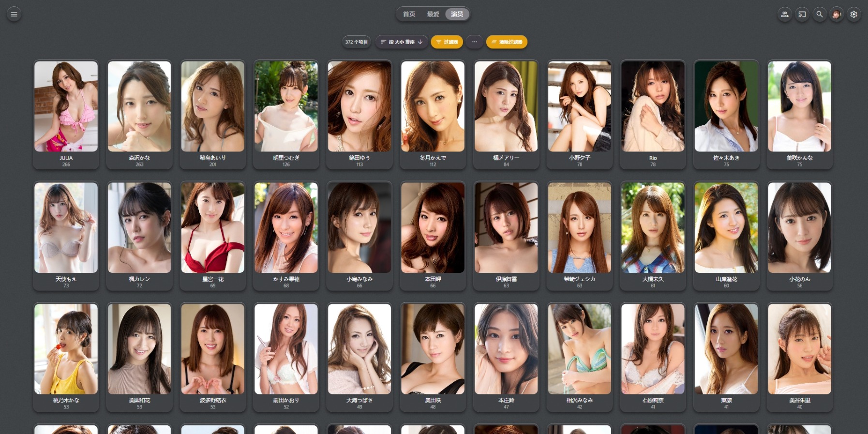Open the settings gear icon
The height and width of the screenshot is (434, 868).
coord(854,14)
